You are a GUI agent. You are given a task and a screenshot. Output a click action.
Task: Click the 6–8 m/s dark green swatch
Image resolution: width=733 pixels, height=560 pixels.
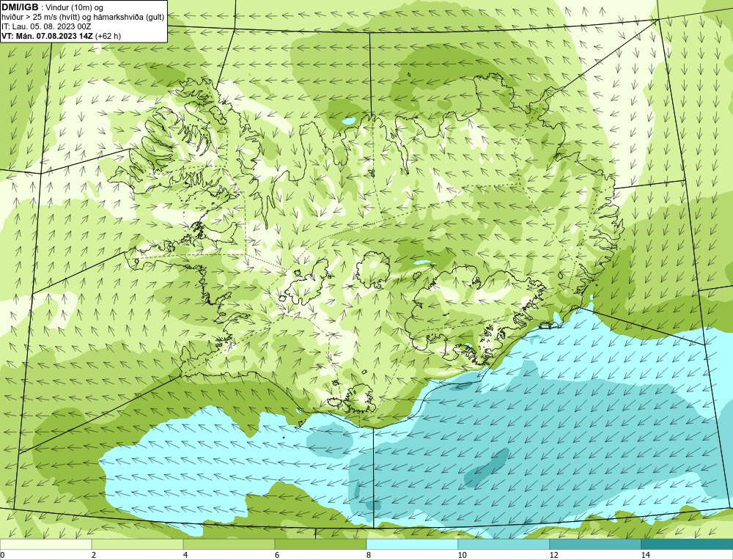point(321,544)
